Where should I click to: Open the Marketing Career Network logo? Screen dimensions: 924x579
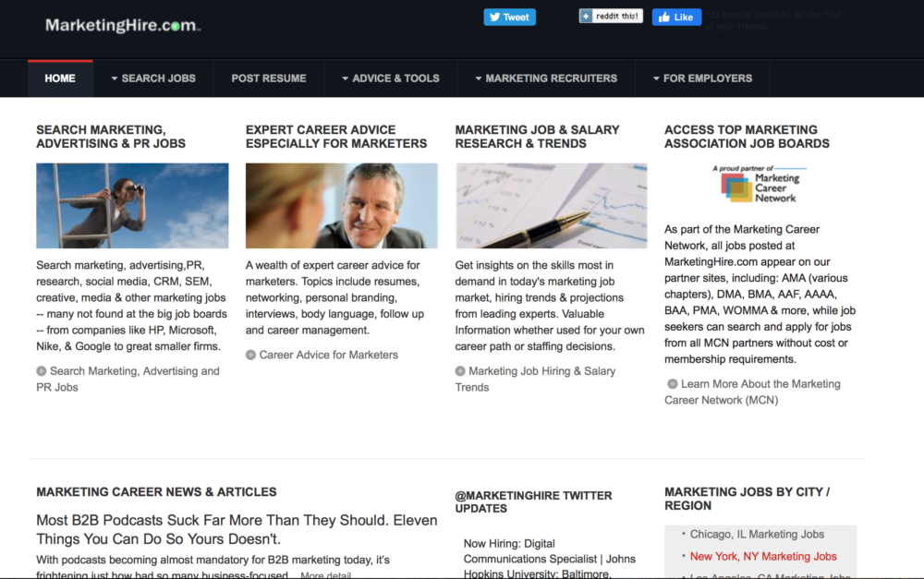point(760,185)
